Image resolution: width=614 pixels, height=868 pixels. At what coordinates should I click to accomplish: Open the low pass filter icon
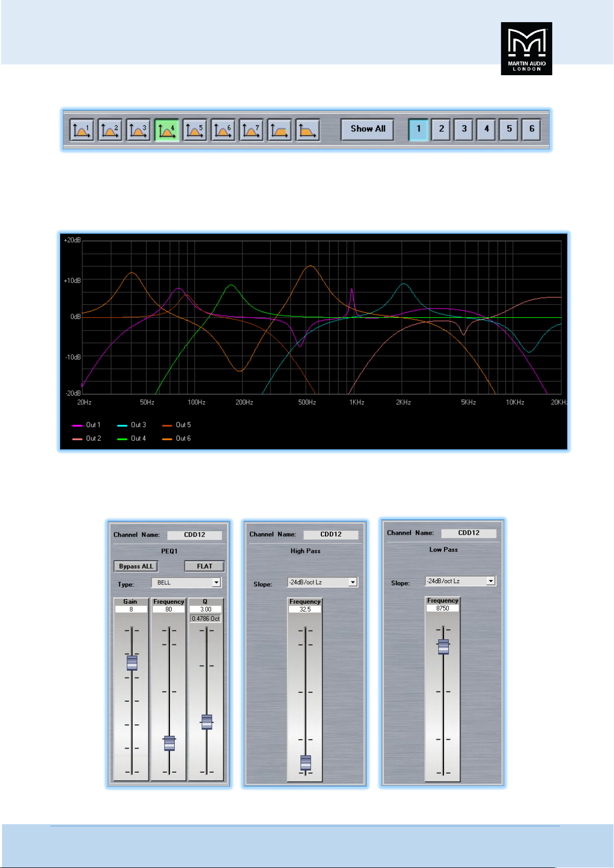coord(308,130)
